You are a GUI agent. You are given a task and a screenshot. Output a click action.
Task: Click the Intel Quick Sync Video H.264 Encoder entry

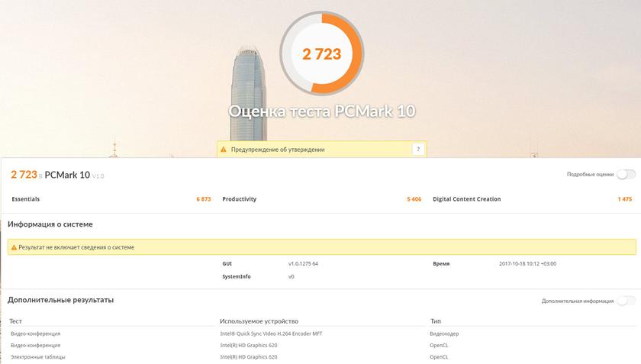pyautogui.click(x=271, y=333)
